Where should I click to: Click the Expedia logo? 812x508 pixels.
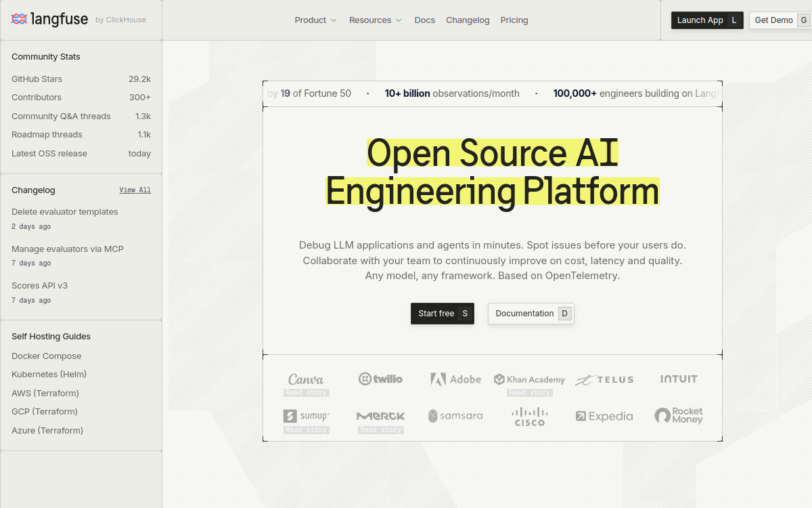(x=604, y=417)
